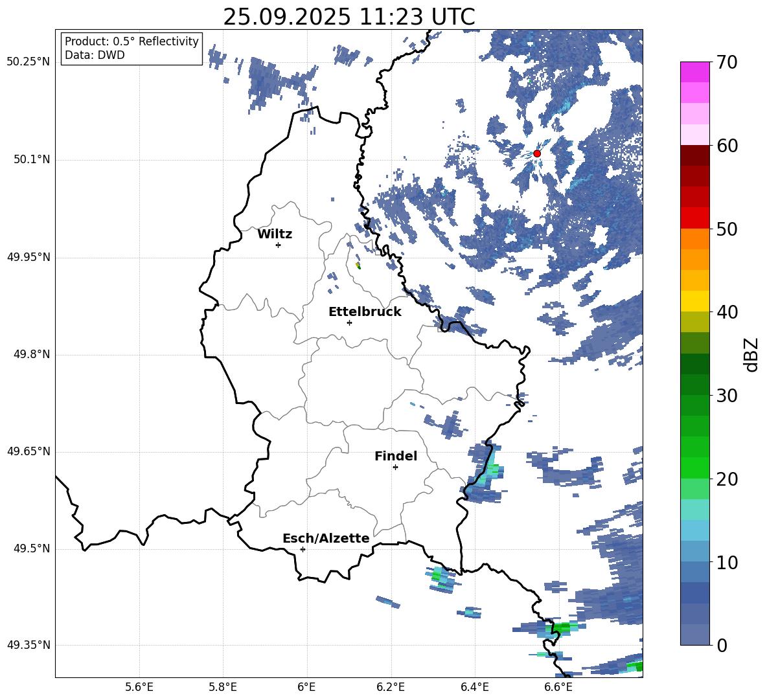767x700 pixels.
Task: Click the 49.65°N latitude label
Action: click(28, 451)
